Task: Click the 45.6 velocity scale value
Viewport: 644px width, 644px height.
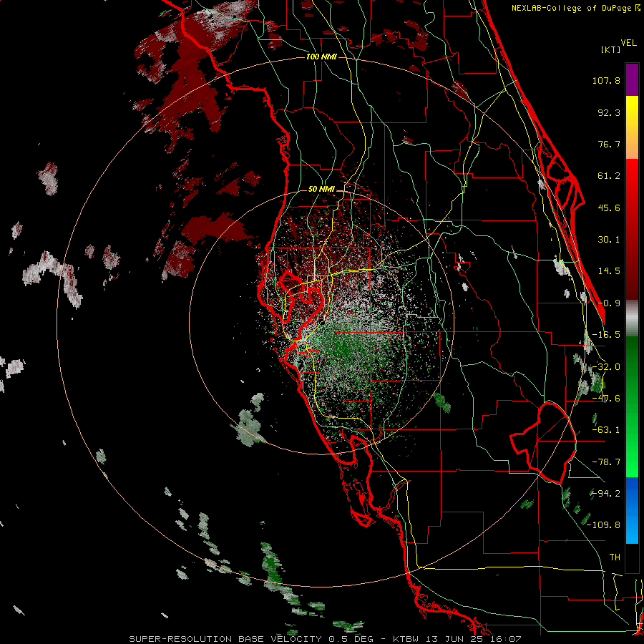Action: coord(609,208)
